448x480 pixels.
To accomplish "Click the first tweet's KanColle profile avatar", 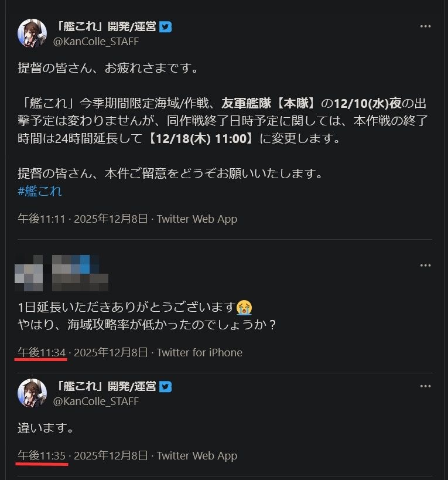I will pos(32,33).
